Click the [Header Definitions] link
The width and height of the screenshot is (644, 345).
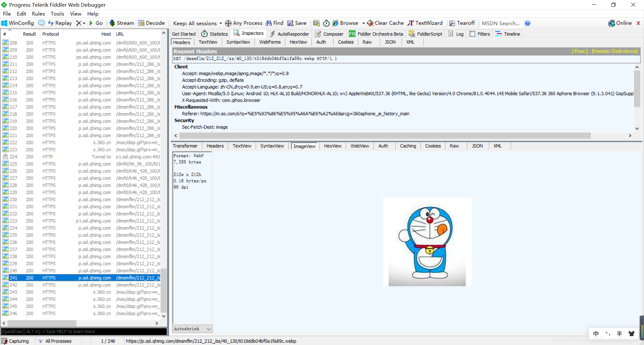pos(614,51)
